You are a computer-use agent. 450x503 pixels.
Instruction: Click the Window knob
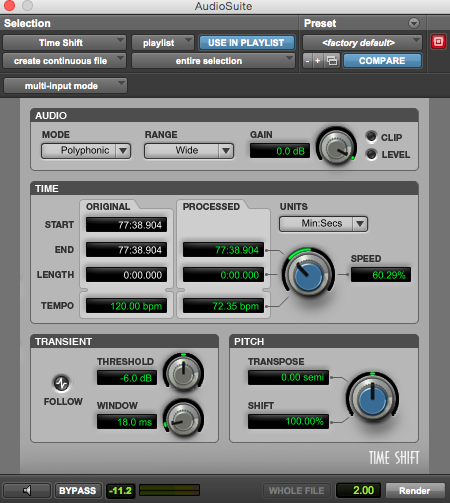(183, 419)
